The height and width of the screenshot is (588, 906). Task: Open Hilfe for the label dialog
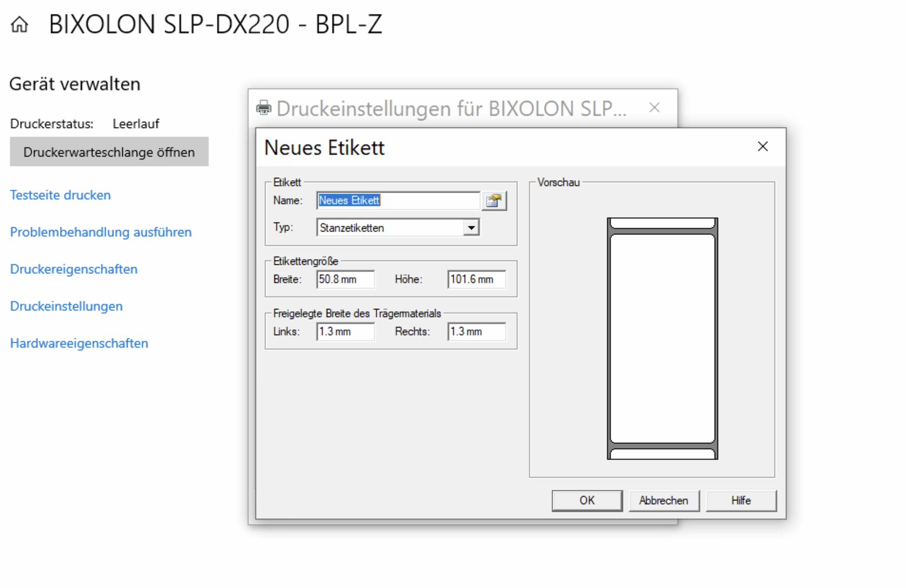point(740,500)
